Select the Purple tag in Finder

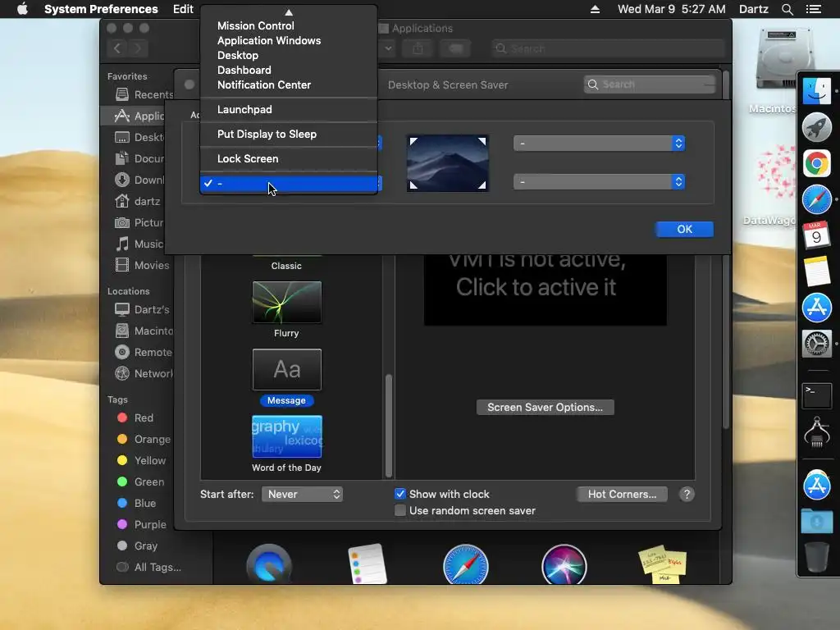[x=142, y=524]
